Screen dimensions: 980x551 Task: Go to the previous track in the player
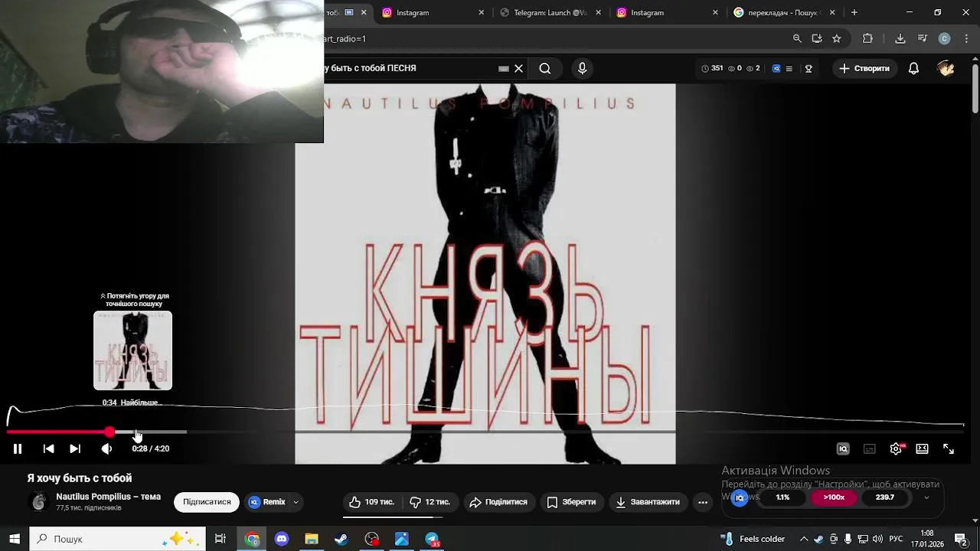pos(48,449)
